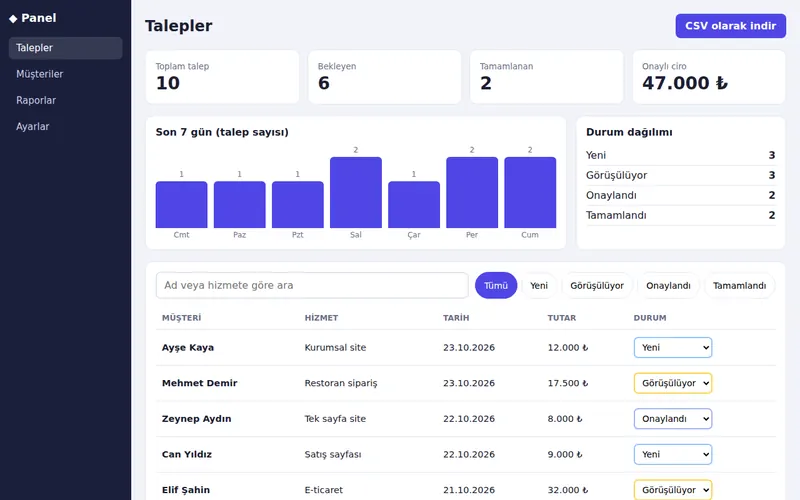Open the Müşteriler sidebar item

point(65,74)
